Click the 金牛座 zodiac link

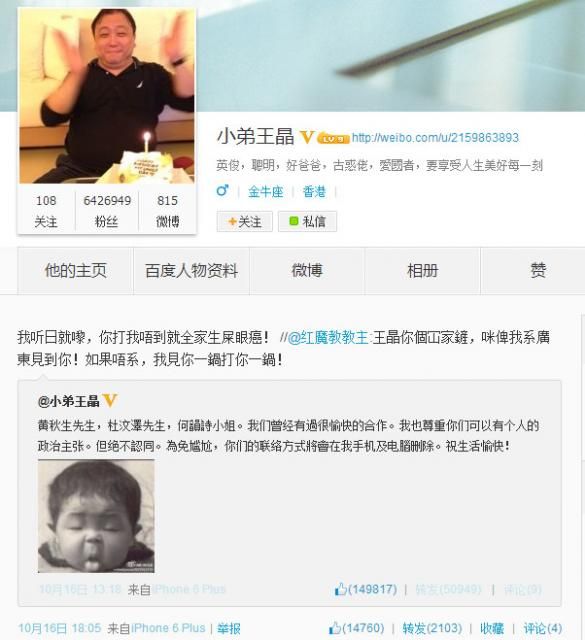[266, 191]
